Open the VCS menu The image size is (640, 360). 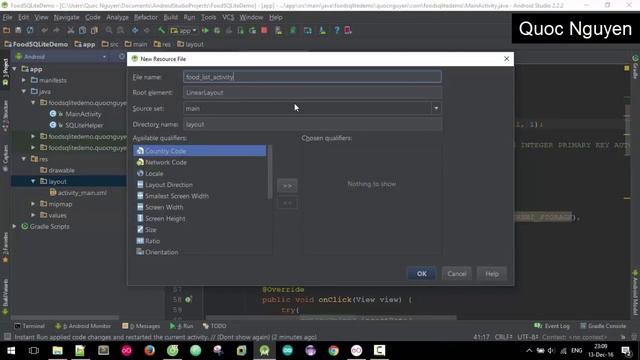[x=228, y=18]
